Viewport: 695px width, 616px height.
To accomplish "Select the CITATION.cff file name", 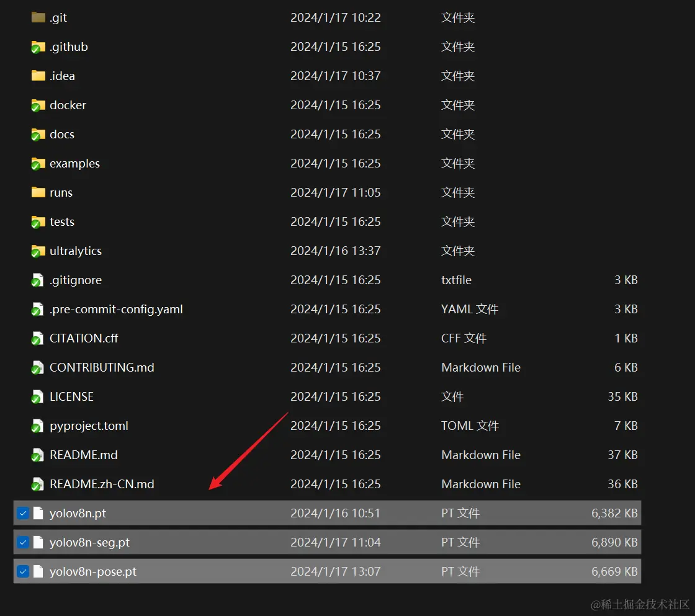I will click(84, 339).
